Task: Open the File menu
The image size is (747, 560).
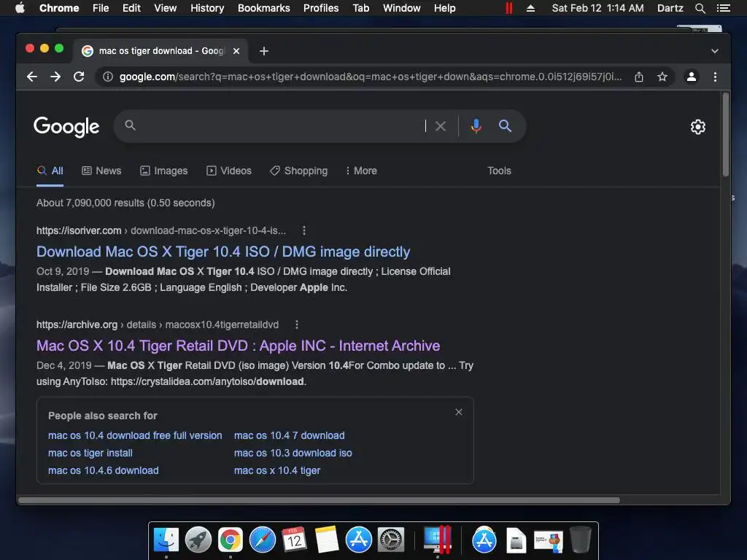Action: click(101, 8)
